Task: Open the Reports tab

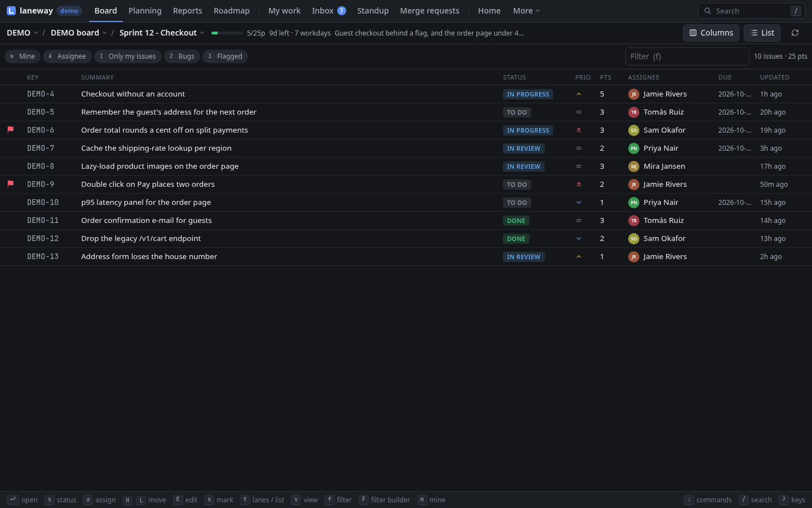Action: tap(187, 11)
